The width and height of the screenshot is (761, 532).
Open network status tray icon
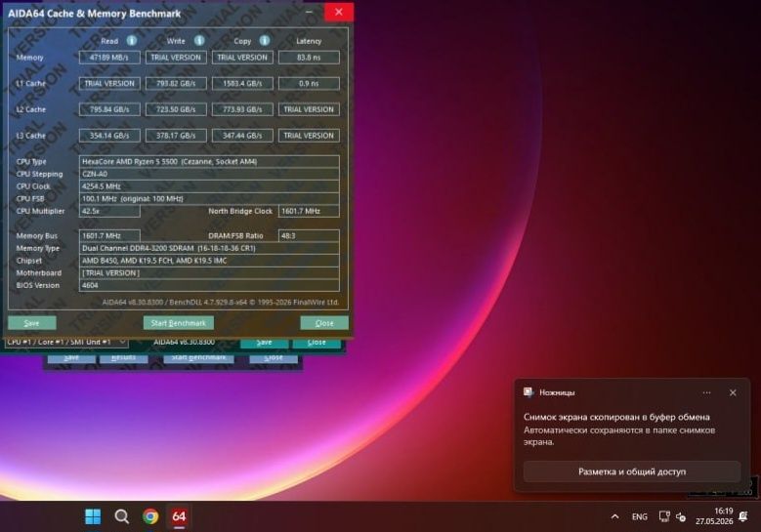(x=664, y=516)
